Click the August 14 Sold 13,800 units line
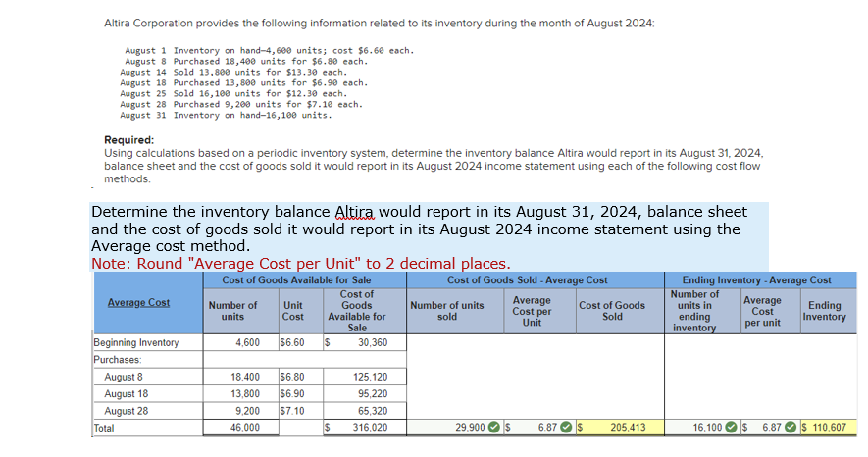The image size is (868, 457). point(233,72)
